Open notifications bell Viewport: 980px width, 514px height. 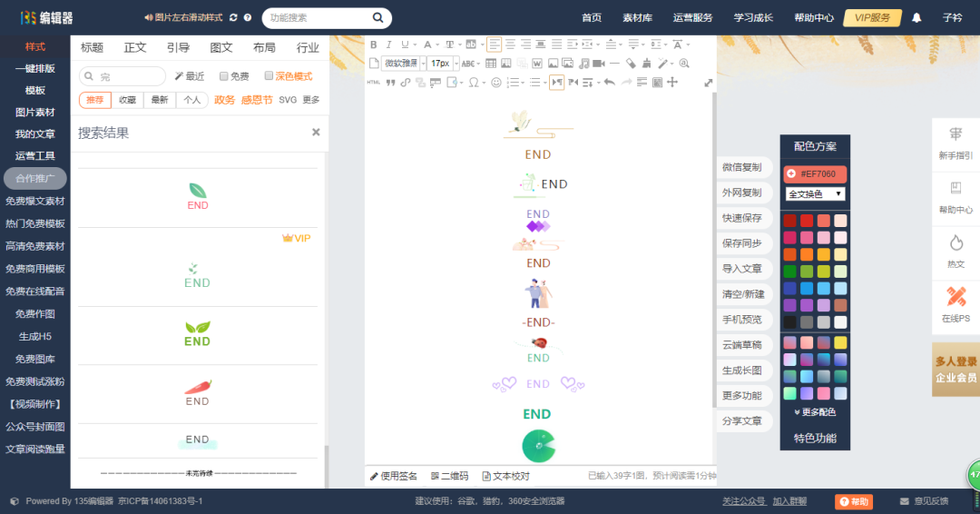(916, 17)
